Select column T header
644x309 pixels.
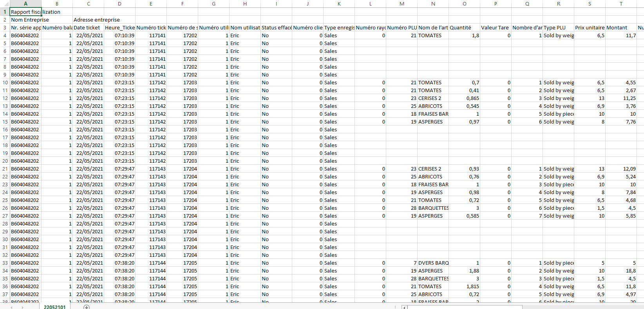tap(621, 4)
